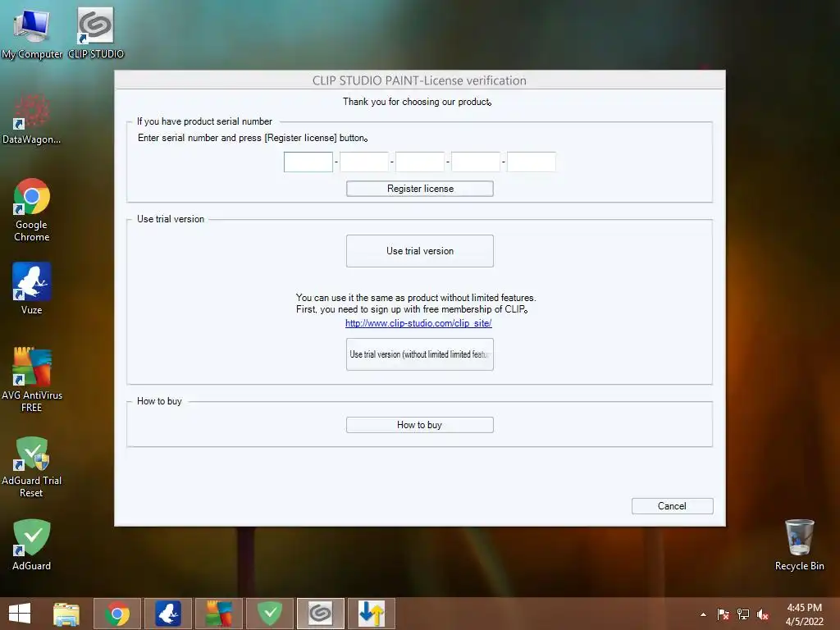
Task: Open AVG AntiVirus FREE desktop shortcut
Action: [x=32, y=379]
